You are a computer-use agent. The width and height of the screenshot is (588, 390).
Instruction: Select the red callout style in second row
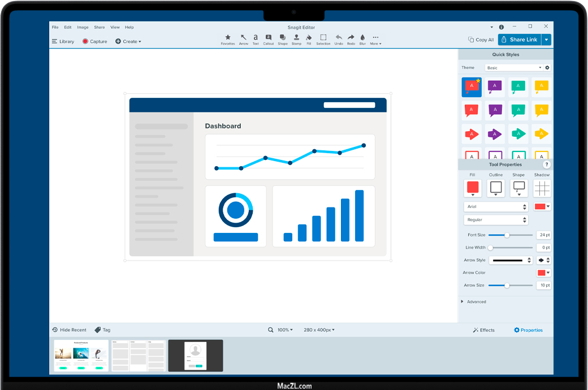pyautogui.click(x=472, y=110)
